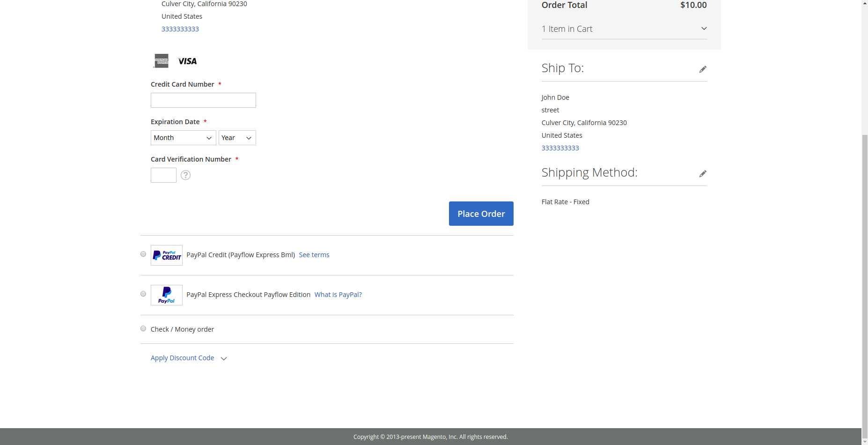The height and width of the screenshot is (445, 868).
Task: Click the American Express card icon
Action: (x=162, y=61)
